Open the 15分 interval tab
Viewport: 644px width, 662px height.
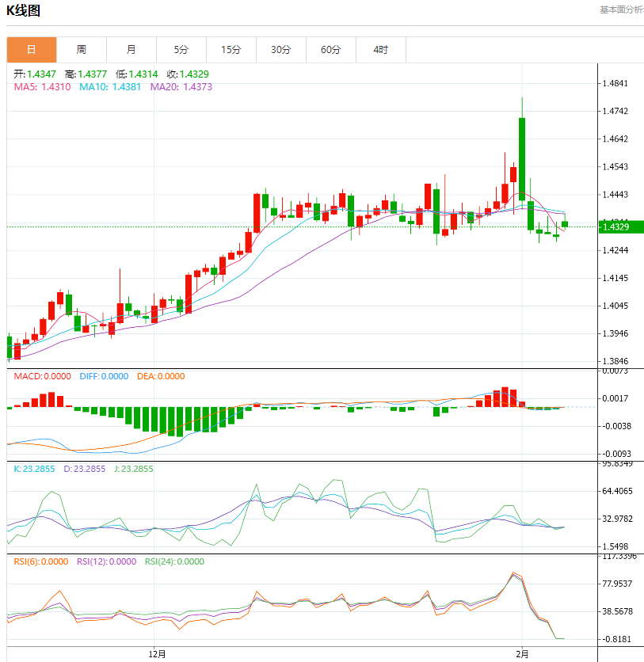pyautogui.click(x=231, y=50)
